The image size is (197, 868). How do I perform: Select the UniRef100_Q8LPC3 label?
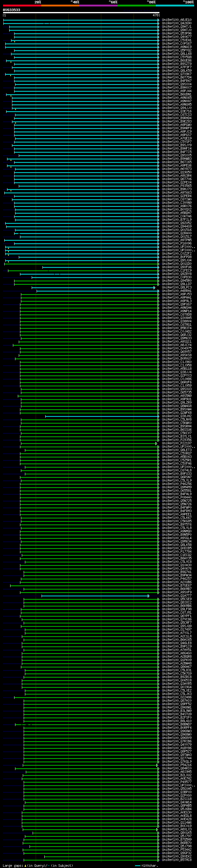pyautogui.click(x=176, y=287)
